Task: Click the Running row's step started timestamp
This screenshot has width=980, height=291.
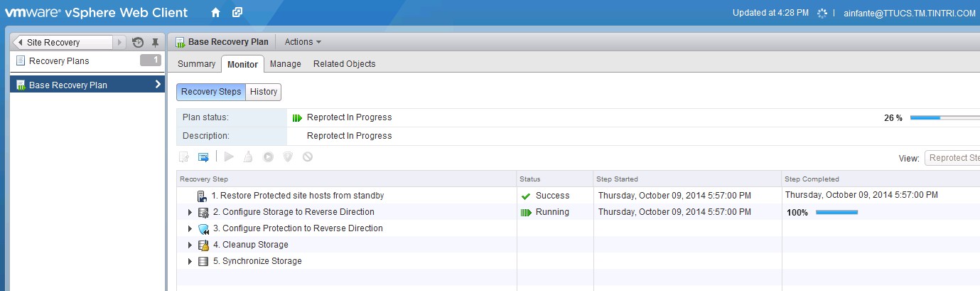Action: [x=674, y=212]
